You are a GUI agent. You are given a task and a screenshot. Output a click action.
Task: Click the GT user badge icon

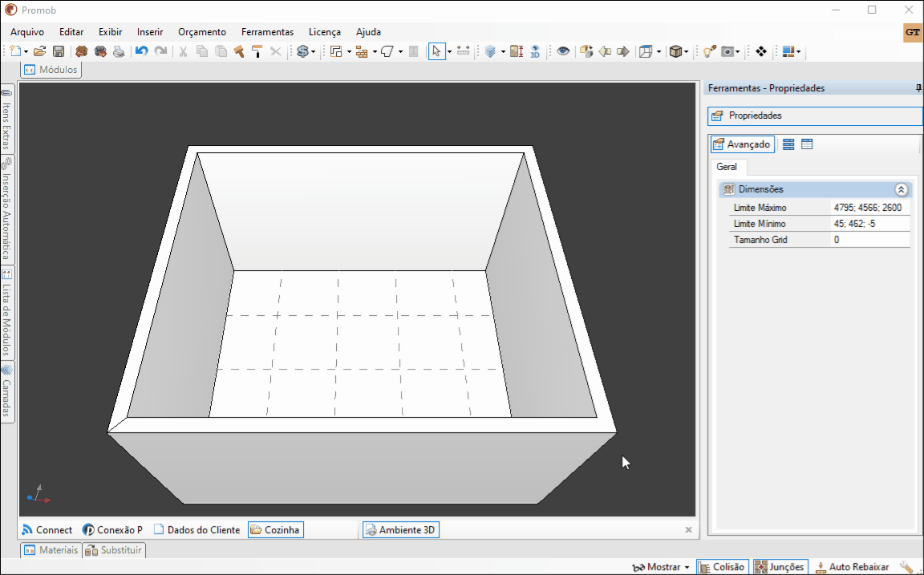point(913,33)
